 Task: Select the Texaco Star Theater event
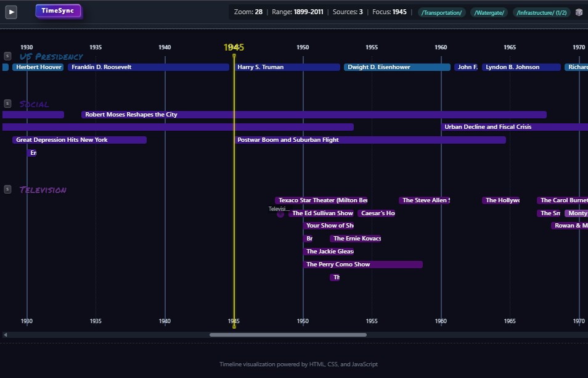(x=321, y=200)
